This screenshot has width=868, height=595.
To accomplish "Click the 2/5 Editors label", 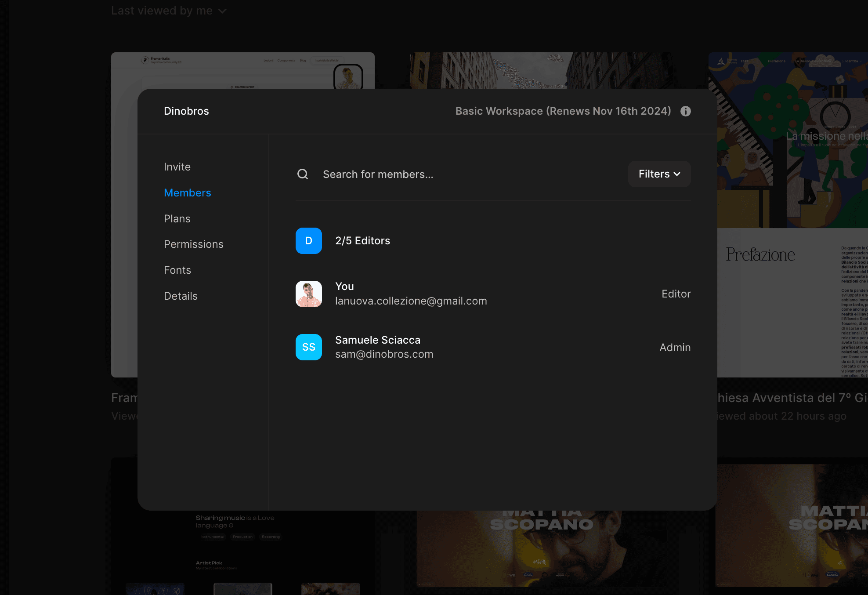I will 362,241.
